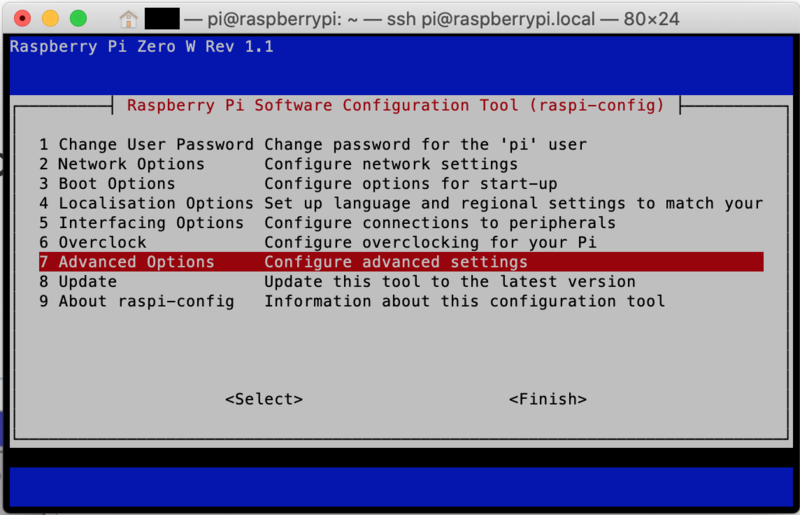Click 'Configure advanced settings' description text
Image resolution: width=800 pixels, height=515 pixels.
coord(396,262)
